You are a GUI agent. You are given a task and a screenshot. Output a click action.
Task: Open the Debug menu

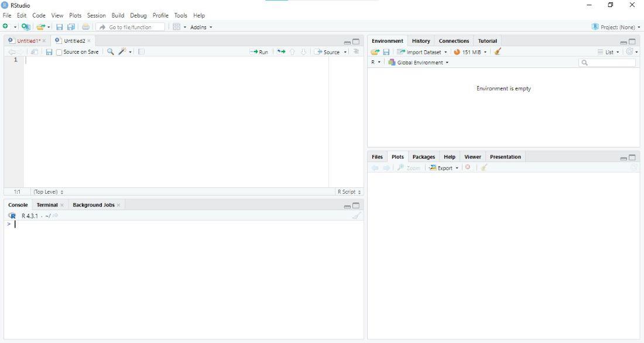(x=138, y=15)
